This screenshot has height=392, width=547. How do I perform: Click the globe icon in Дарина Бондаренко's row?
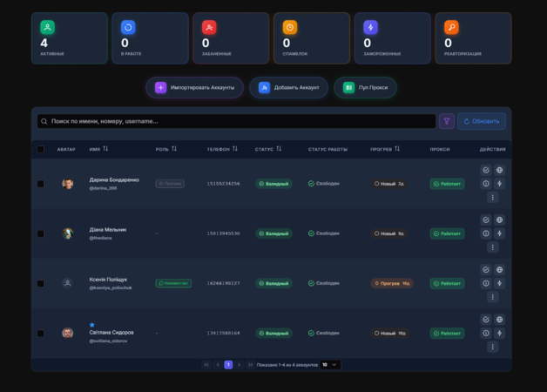[x=499, y=171]
